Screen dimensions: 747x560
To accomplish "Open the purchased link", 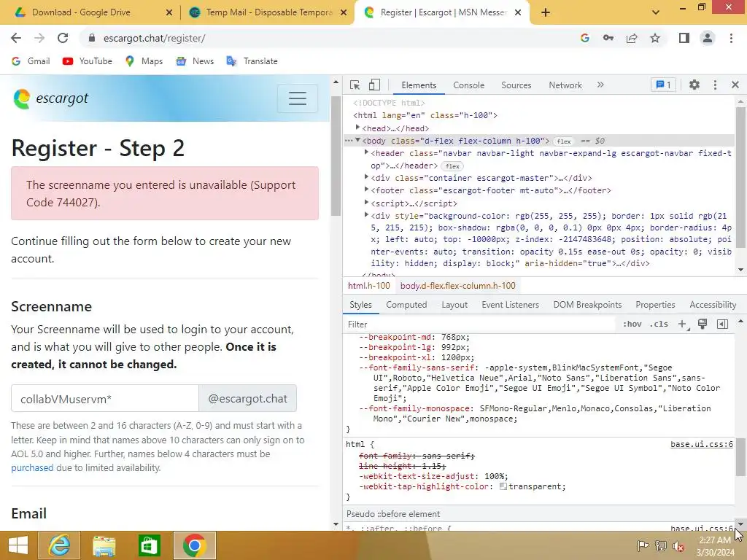I will (32, 467).
